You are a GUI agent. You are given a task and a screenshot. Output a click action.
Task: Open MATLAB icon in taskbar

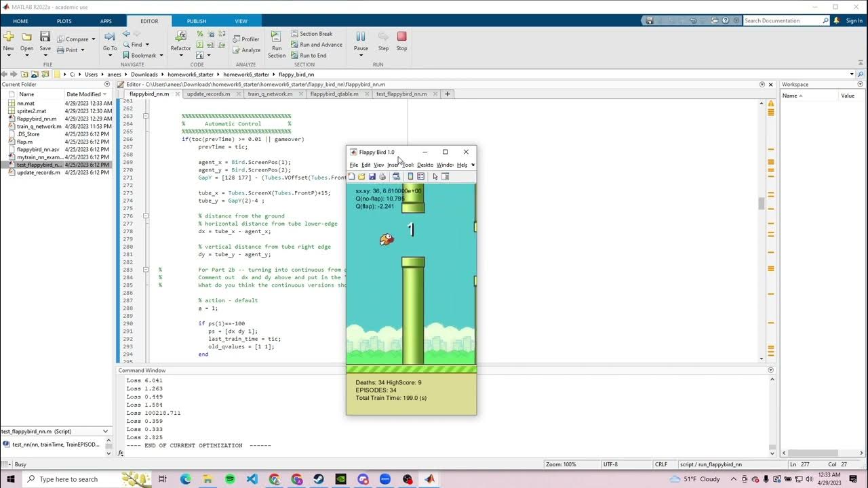point(429,479)
